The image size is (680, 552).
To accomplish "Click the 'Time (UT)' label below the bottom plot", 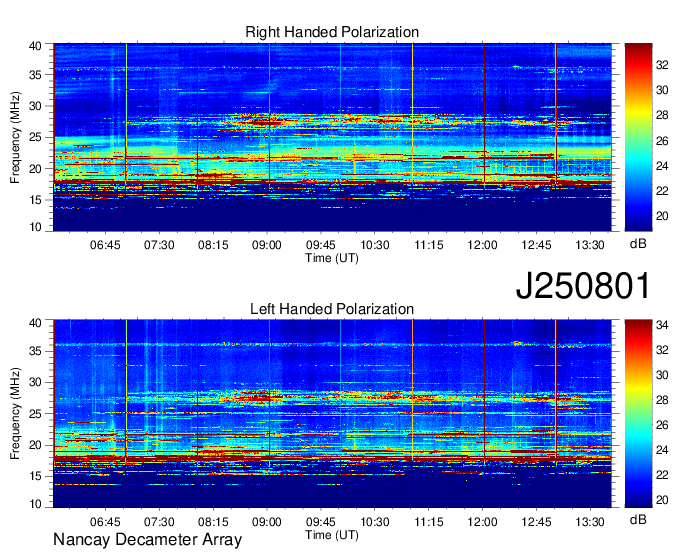I will click(x=332, y=535).
